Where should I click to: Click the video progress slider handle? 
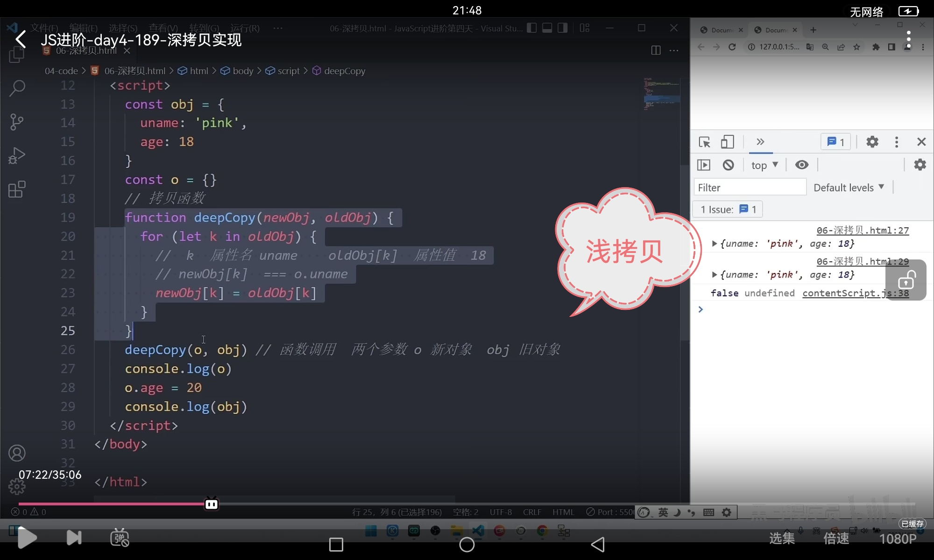[212, 504]
